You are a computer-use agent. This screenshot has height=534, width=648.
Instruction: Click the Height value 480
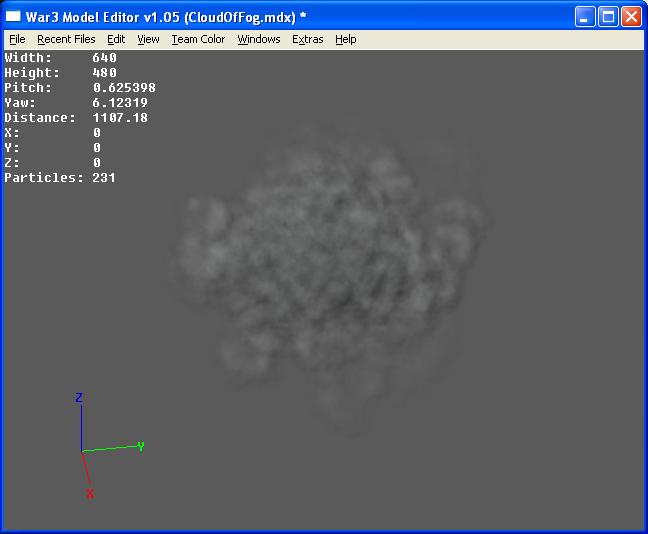tap(105, 73)
